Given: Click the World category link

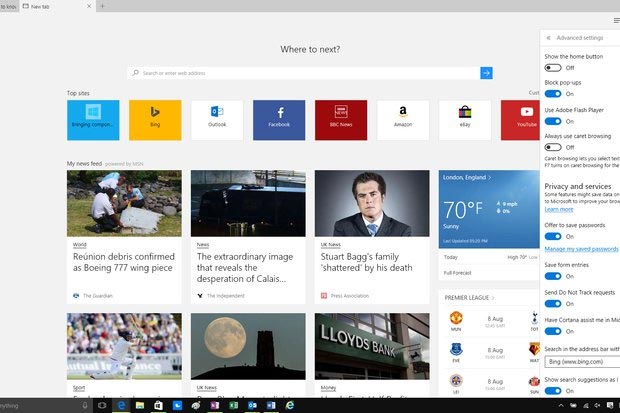Looking at the screenshot, I should (x=79, y=245).
